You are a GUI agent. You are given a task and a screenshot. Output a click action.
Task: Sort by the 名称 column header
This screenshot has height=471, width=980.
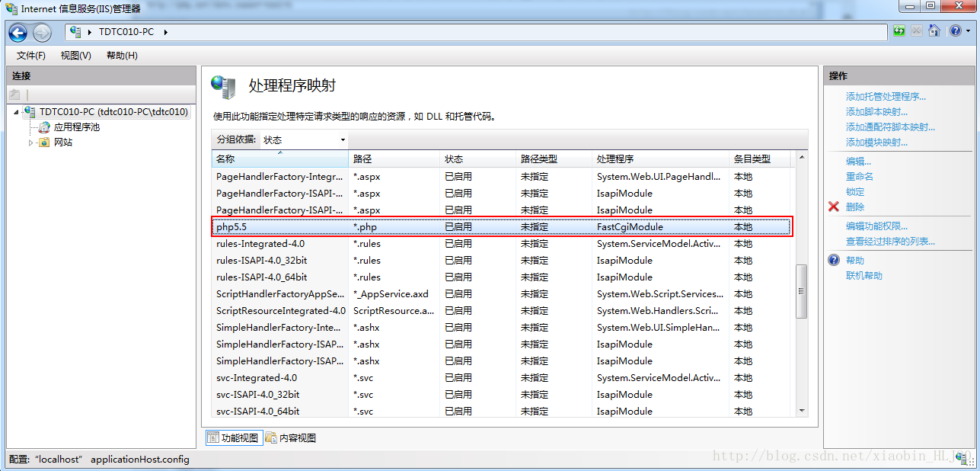[279, 159]
